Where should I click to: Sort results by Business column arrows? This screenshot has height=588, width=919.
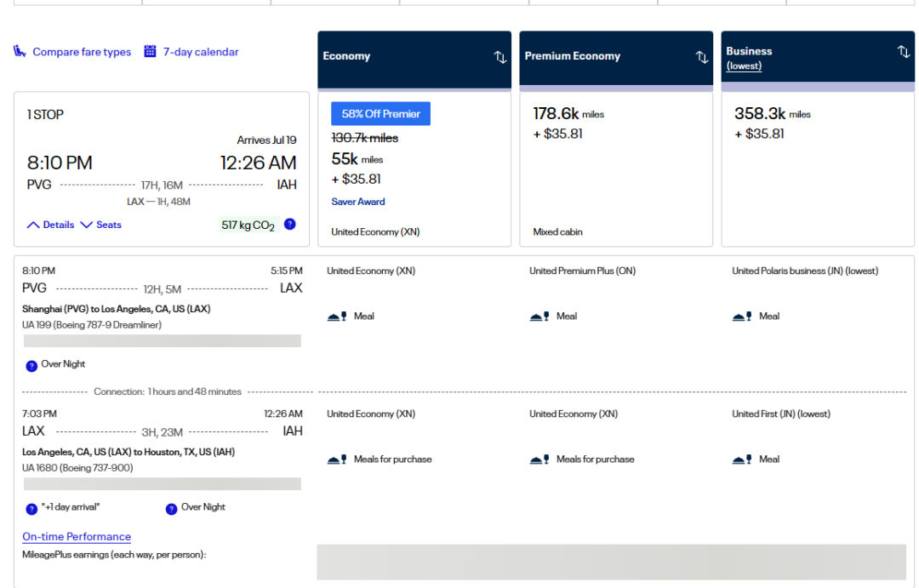pyautogui.click(x=903, y=52)
